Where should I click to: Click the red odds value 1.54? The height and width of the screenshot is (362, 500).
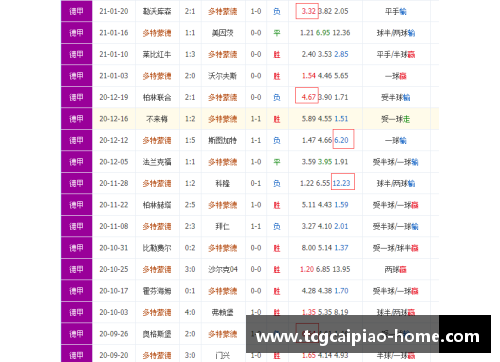(x=309, y=76)
